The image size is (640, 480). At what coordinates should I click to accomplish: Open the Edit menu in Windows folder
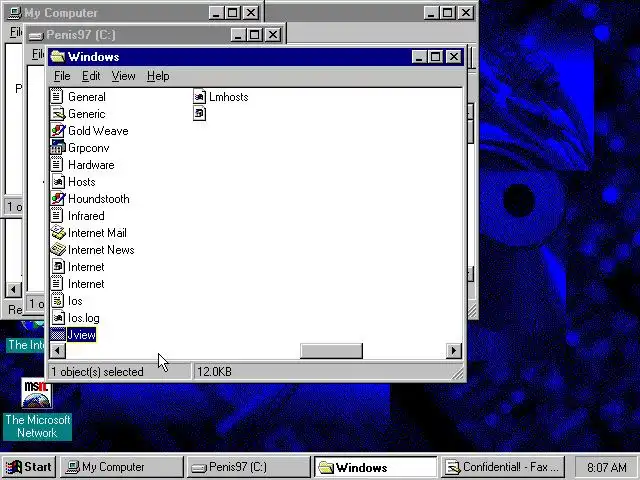[91, 76]
